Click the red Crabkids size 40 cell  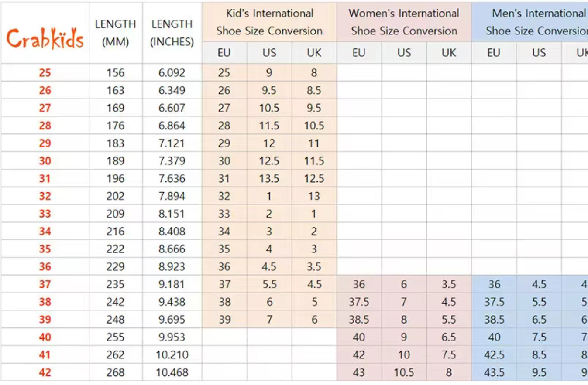click(x=45, y=337)
